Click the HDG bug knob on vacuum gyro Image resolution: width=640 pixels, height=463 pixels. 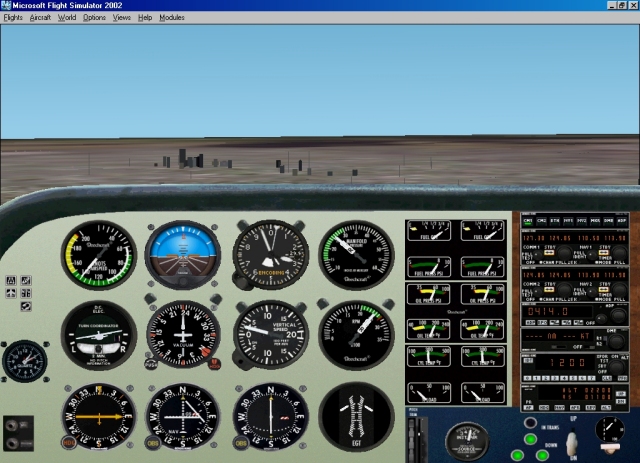point(214,364)
